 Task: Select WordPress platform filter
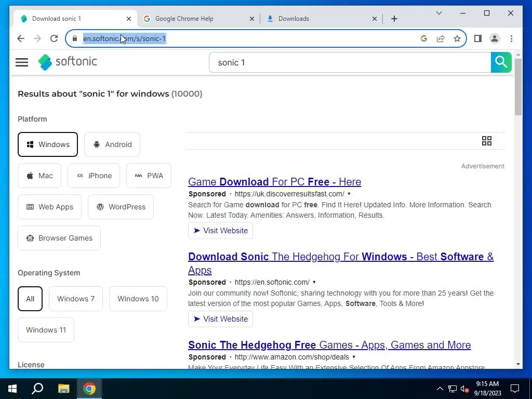[121, 207]
